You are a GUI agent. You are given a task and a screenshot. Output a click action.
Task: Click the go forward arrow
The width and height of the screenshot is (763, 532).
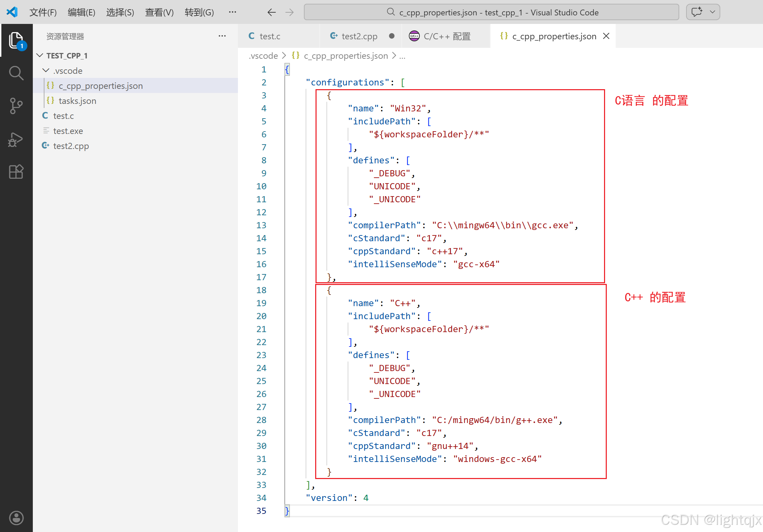[290, 12]
